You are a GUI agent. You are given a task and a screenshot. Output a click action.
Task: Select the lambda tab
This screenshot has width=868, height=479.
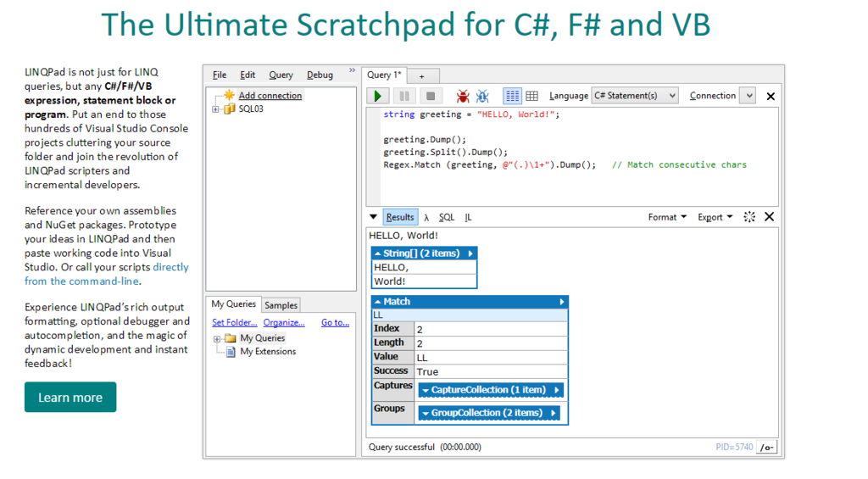pyautogui.click(x=426, y=218)
